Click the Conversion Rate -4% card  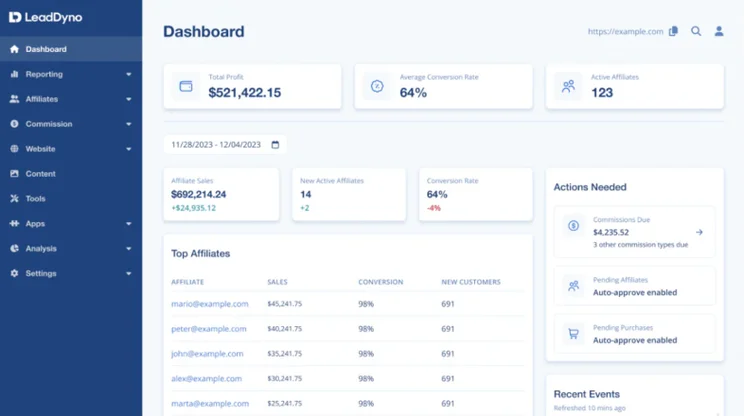tap(475, 194)
